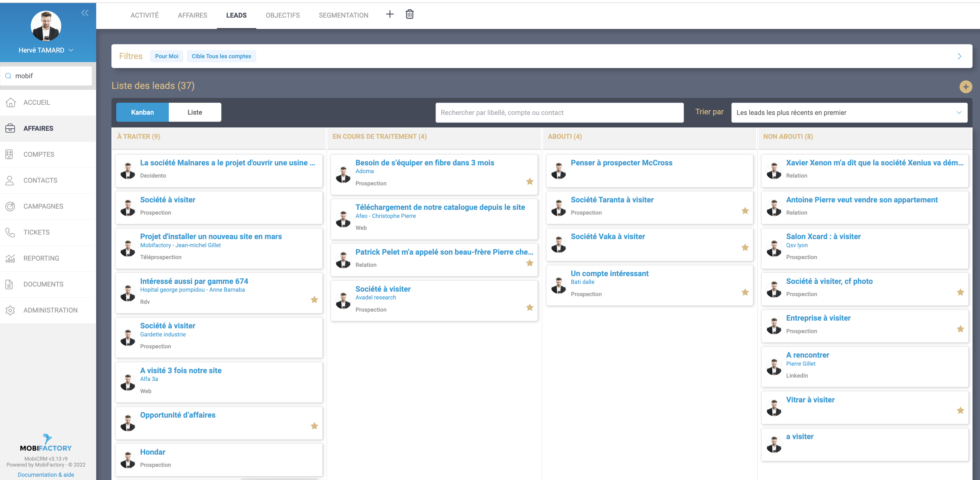Click the Pour Moi filter chip
980x480 pixels.
(x=167, y=56)
